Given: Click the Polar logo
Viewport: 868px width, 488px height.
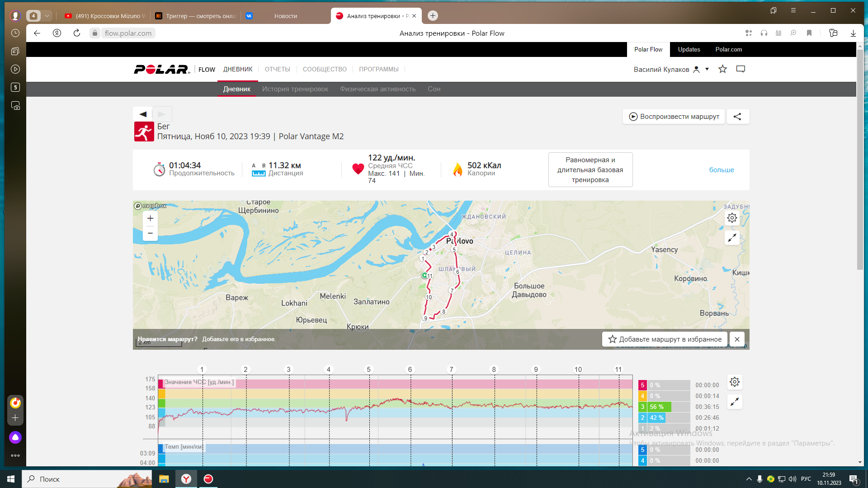Looking at the screenshot, I should [x=162, y=69].
